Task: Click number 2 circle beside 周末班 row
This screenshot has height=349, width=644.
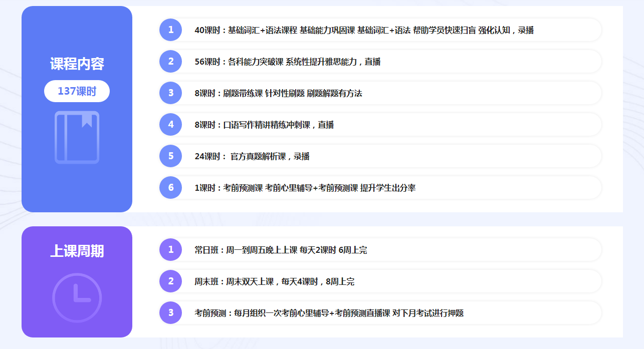Action: pyautogui.click(x=171, y=281)
